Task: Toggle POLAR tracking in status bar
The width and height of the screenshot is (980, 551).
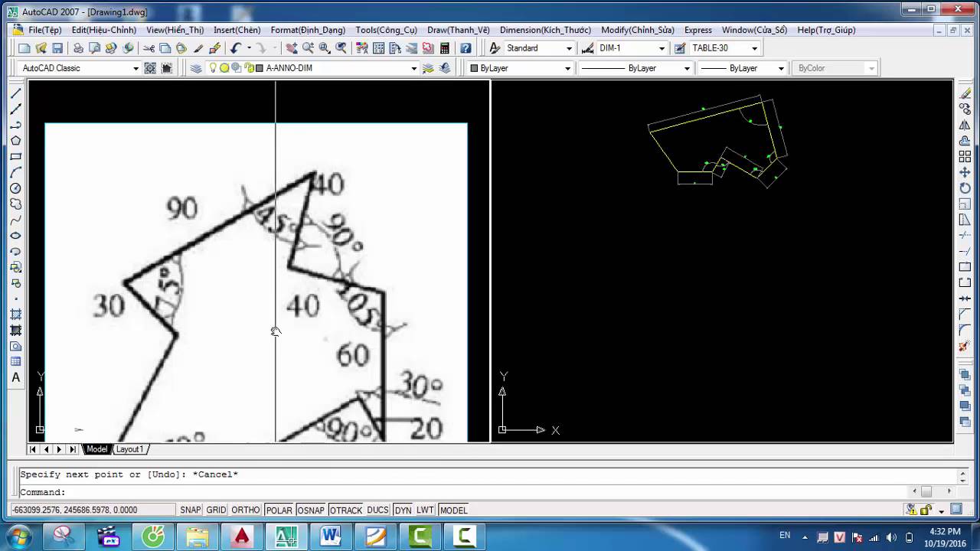Action: pyautogui.click(x=279, y=510)
